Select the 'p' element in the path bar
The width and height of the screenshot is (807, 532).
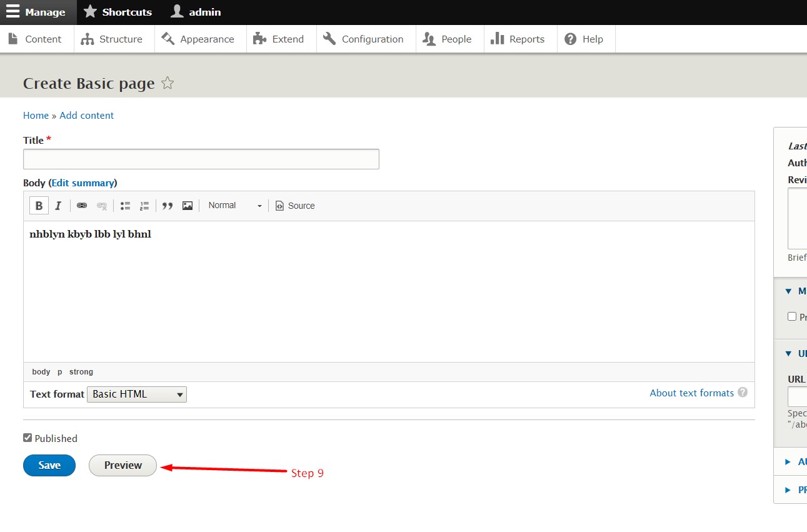coord(60,372)
